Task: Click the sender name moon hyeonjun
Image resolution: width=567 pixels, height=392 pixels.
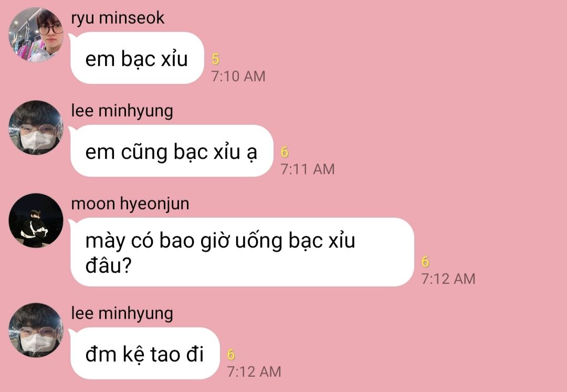Action: [x=130, y=204]
